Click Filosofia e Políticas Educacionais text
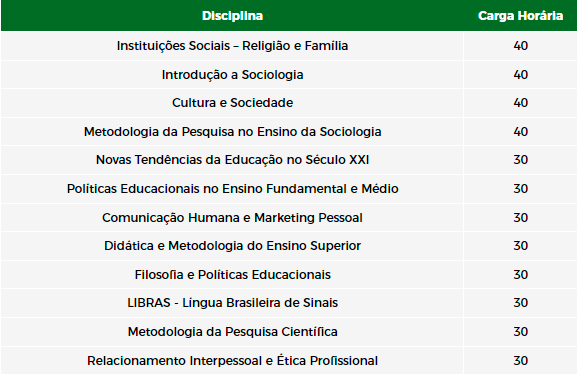The width and height of the screenshot is (578, 374). coord(232,275)
